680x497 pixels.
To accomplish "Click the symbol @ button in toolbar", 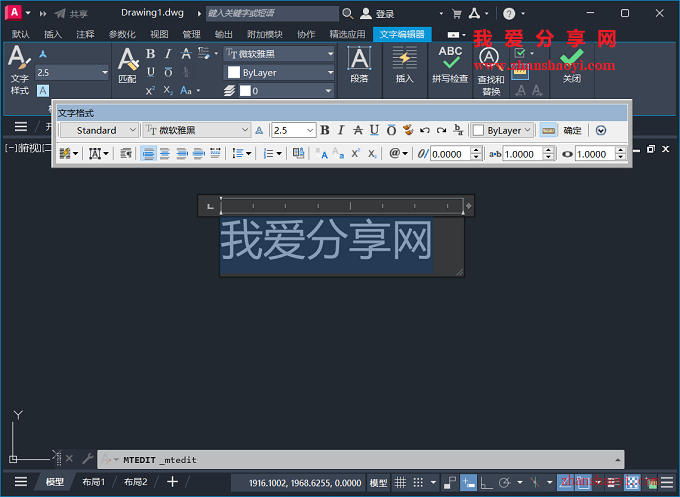I will tap(397, 154).
